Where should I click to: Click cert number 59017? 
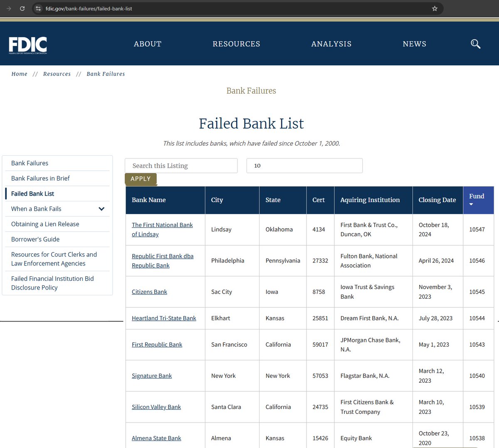click(x=320, y=344)
